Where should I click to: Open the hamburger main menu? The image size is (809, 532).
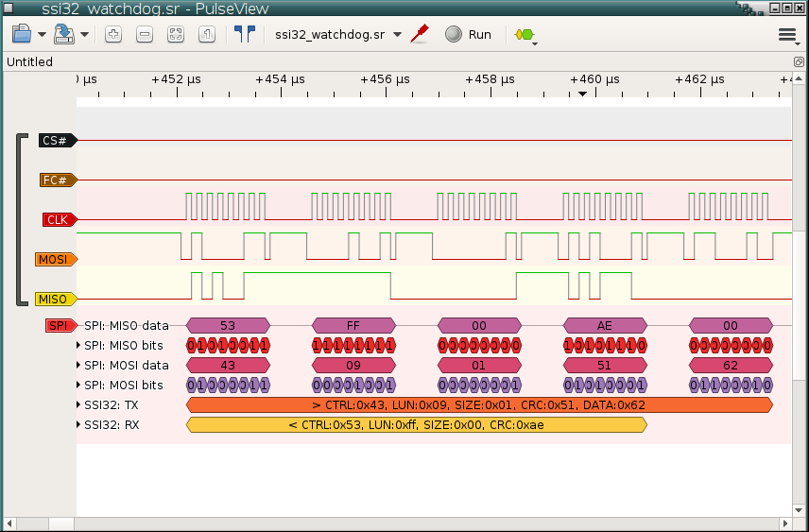788,35
